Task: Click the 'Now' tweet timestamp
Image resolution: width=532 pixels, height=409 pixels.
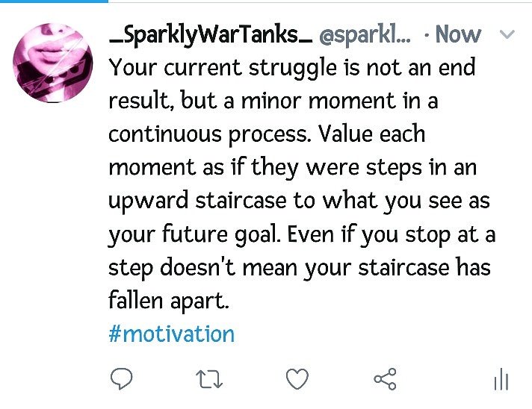Action: coord(458,34)
